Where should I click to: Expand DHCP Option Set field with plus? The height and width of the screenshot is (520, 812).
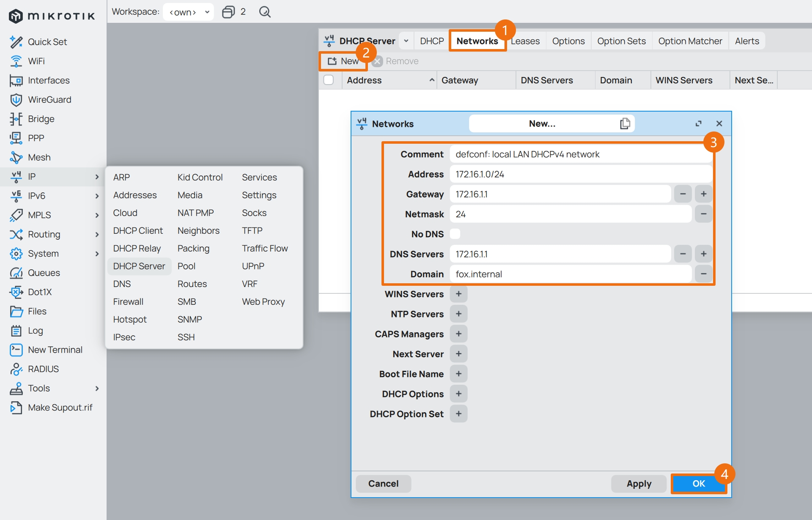tap(458, 414)
